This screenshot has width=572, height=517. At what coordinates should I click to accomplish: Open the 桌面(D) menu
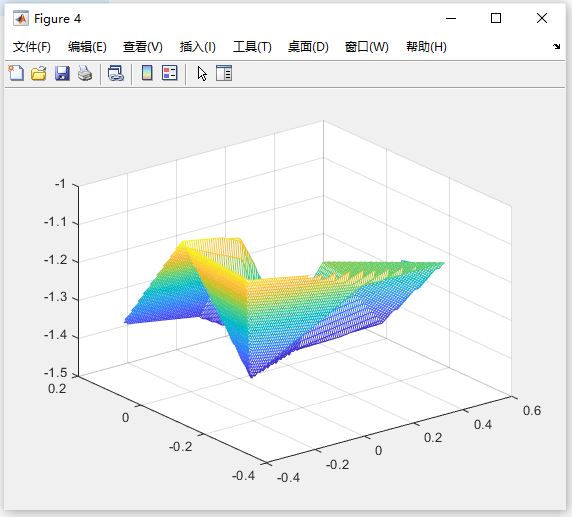[308, 47]
